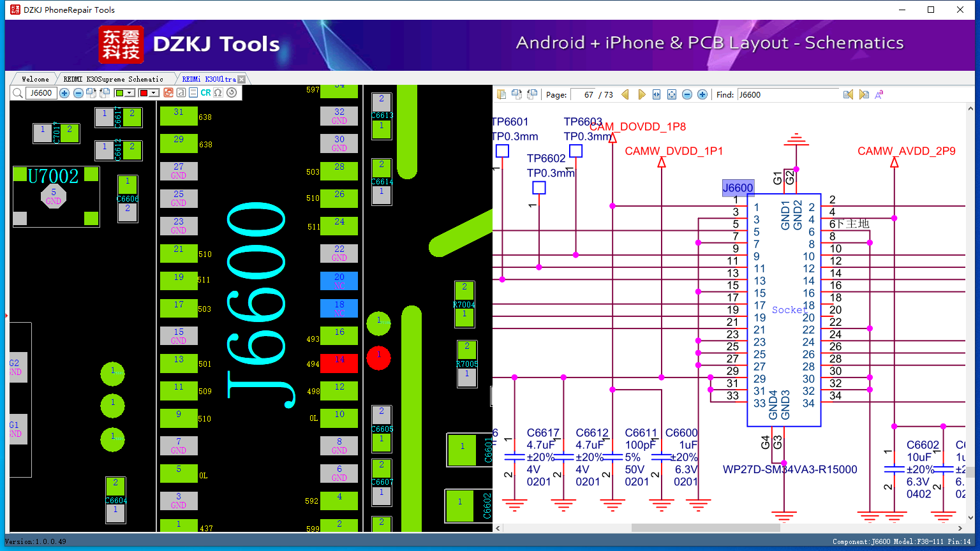The height and width of the screenshot is (551, 980).
Task: Click the magnifier search icon in PCB toolbar
Action: pyautogui.click(x=18, y=93)
